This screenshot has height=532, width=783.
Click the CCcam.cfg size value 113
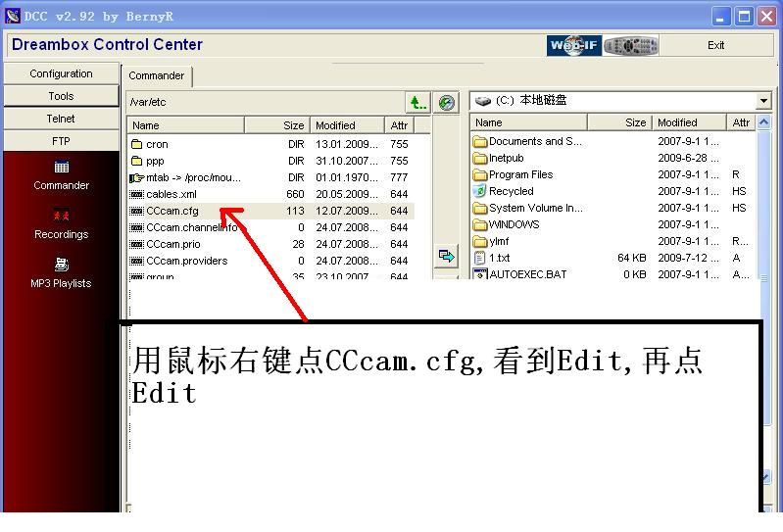(295, 211)
